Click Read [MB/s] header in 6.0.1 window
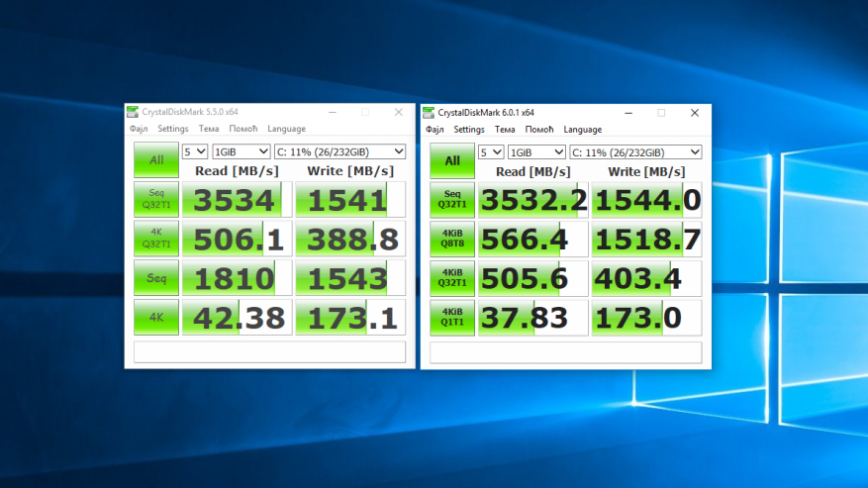 click(x=533, y=171)
